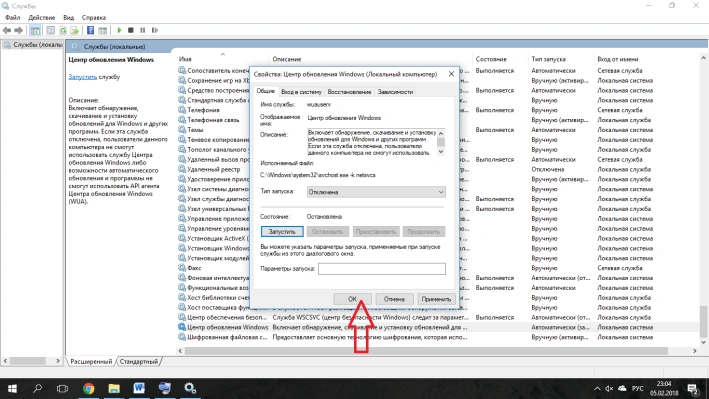This screenshot has width=709, height=399.
Task: Switch to the Расширенный view tab
Action: (91, 361)
